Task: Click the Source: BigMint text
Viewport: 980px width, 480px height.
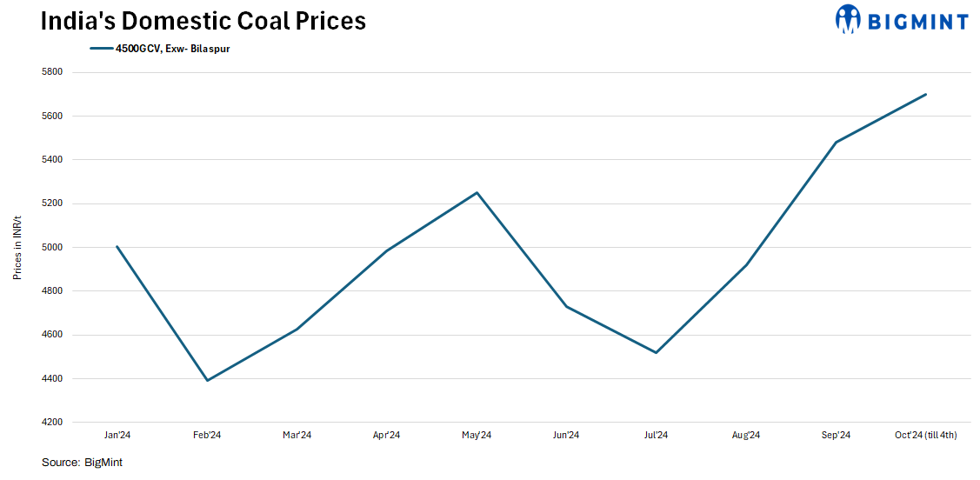Action: 82,463
